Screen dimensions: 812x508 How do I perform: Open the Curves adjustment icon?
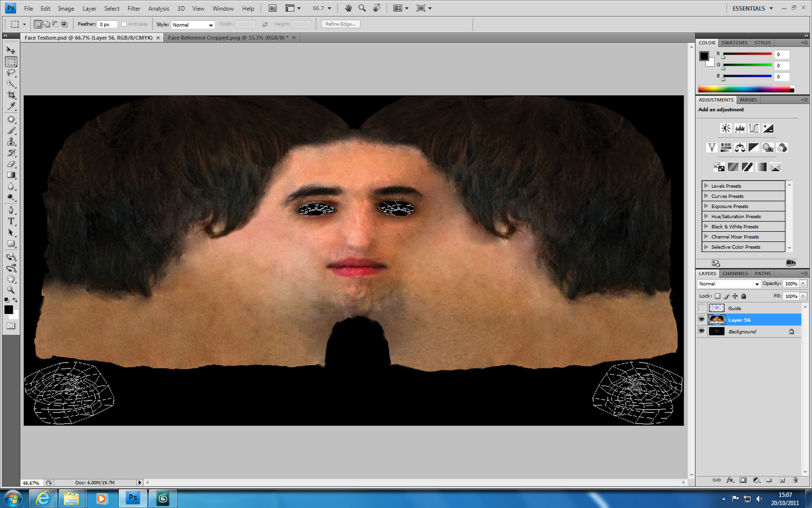click(x=754, y=128)
